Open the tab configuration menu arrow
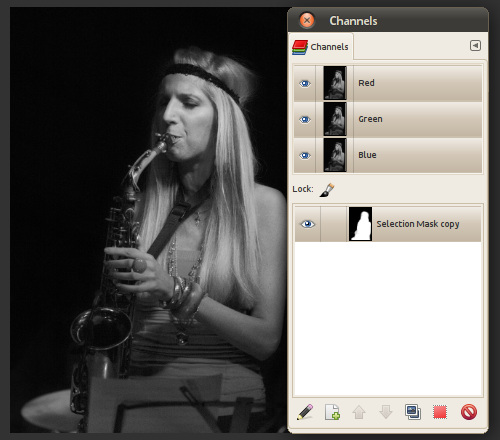The height and width of the screenshot is (440, 500). 475,46
